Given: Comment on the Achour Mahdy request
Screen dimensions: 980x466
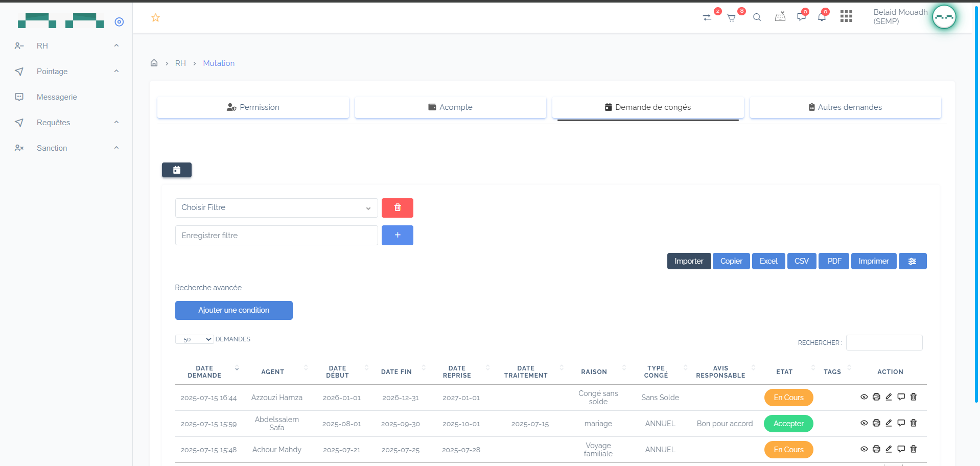Looking at the screenshot, I should 901,449.
